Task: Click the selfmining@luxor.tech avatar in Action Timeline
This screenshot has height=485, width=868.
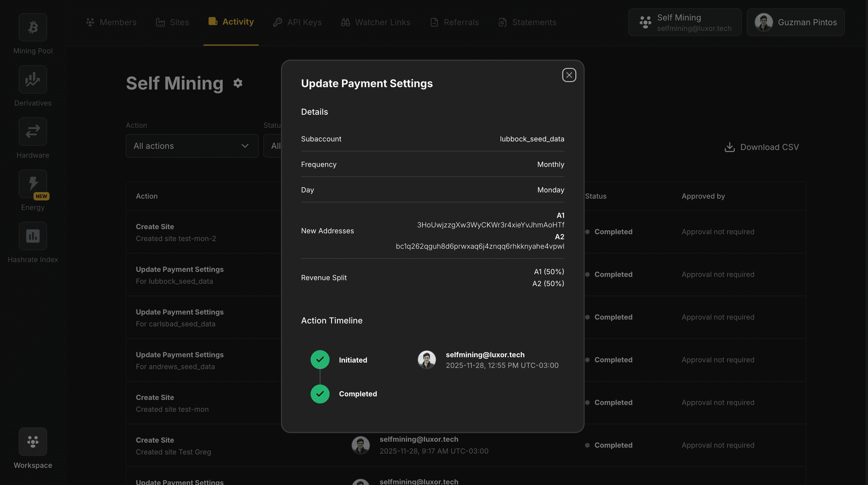Action: click(426, 359)
